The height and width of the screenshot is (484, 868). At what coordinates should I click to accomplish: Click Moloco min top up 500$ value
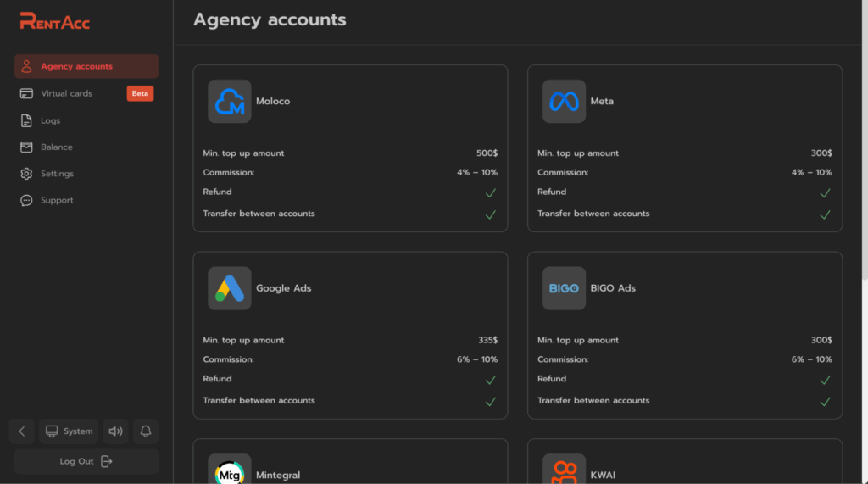pyautogui.click(x=487, y=153)
